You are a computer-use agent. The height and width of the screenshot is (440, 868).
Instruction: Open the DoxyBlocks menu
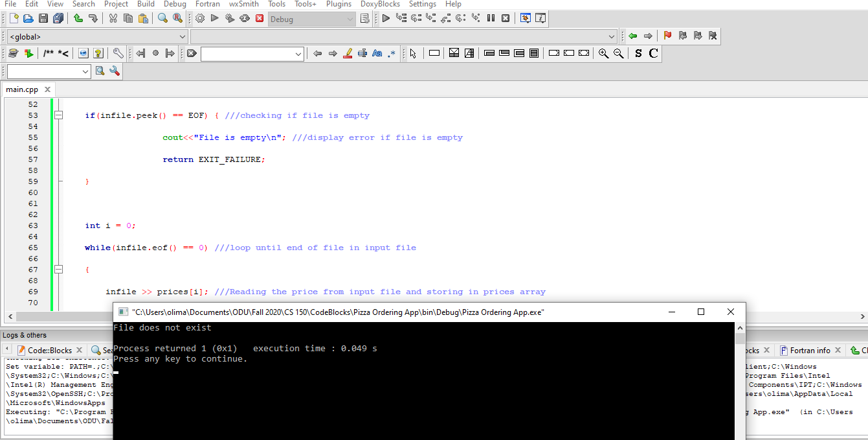click(x=380, y=4)
